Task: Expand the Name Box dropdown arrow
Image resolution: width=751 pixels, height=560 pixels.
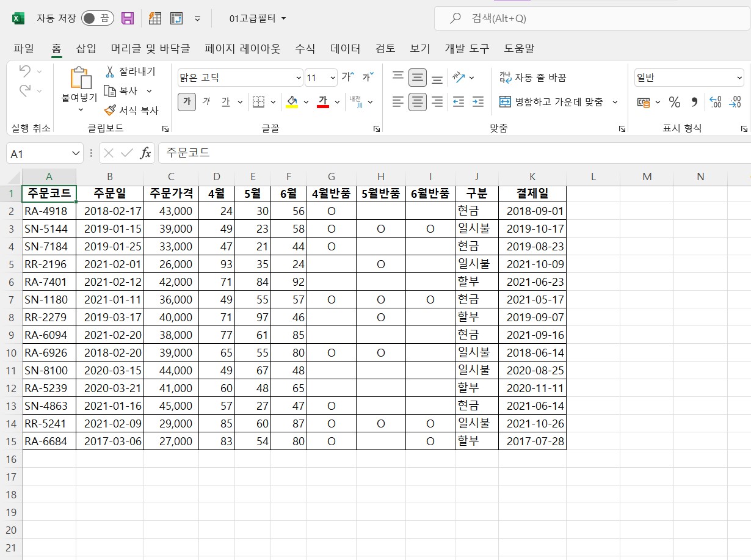Action: click(76, 153)
